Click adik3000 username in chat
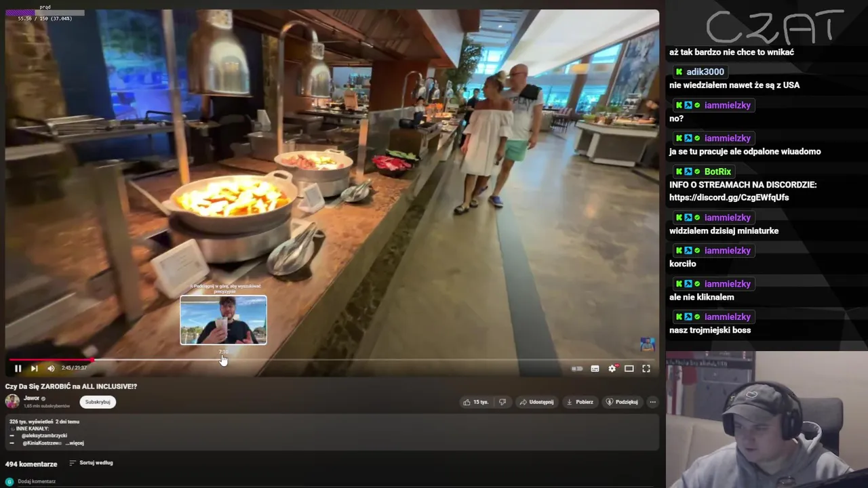 pyautogui.click(x=705, y=72)
